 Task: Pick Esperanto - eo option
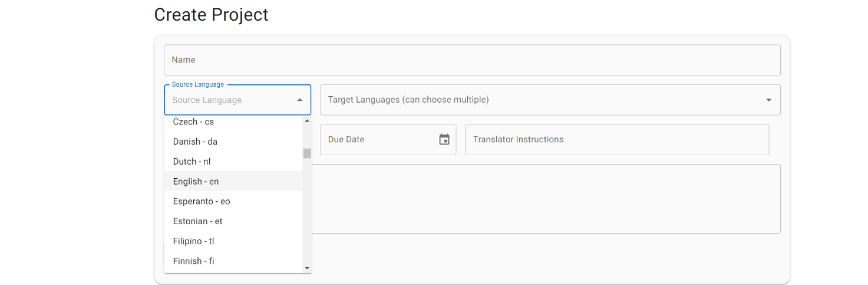coord(233,201)
